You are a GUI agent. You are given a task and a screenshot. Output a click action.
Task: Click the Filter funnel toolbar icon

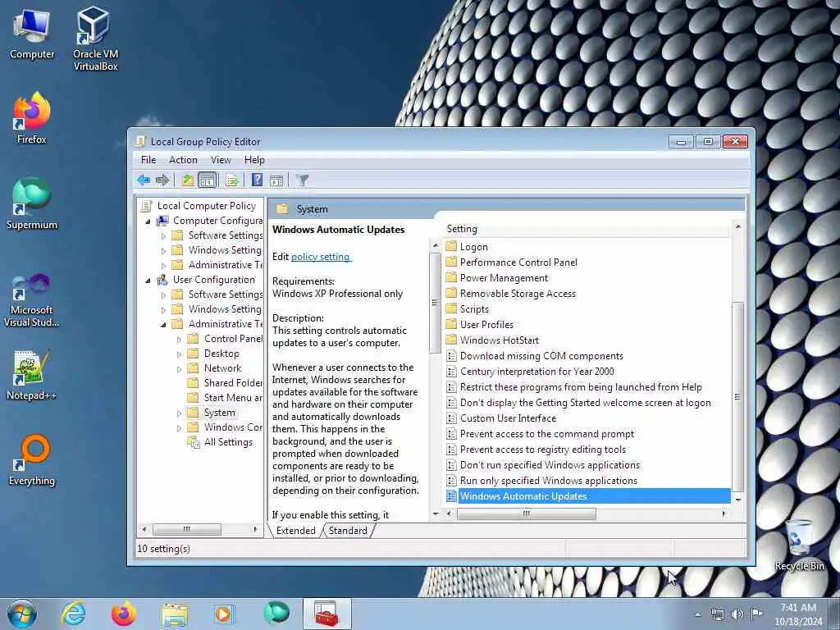point(302,180)
